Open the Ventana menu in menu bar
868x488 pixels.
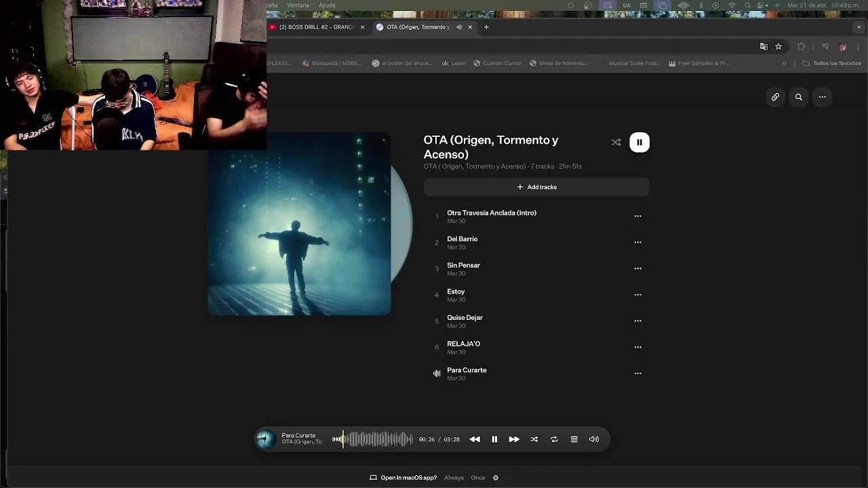point(298,5)
